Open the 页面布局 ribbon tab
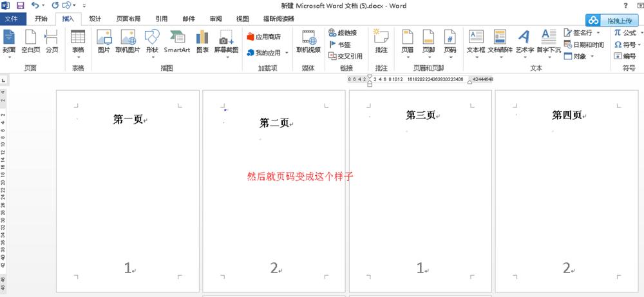 pos(128,19)
